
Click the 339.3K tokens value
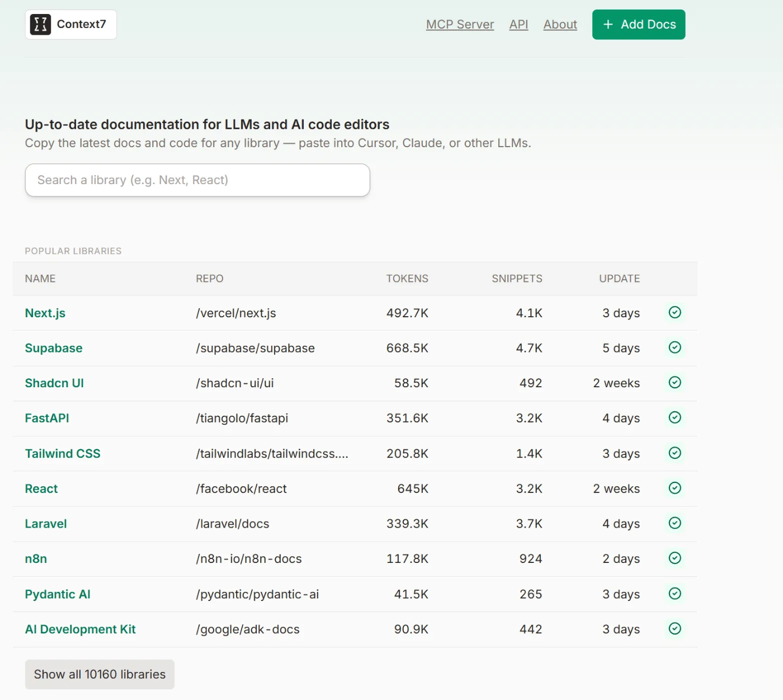(x=407, y=524)
